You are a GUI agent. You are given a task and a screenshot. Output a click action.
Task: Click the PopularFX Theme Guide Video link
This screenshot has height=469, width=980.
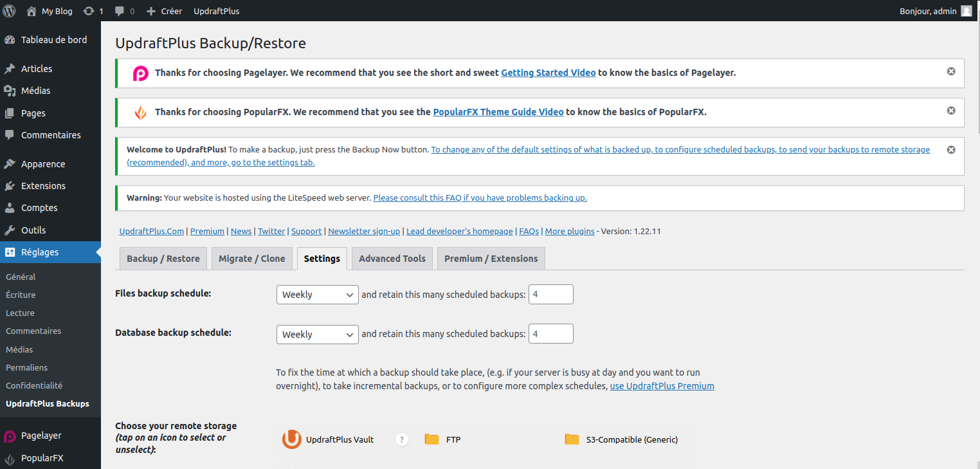[x=498, y=112]
